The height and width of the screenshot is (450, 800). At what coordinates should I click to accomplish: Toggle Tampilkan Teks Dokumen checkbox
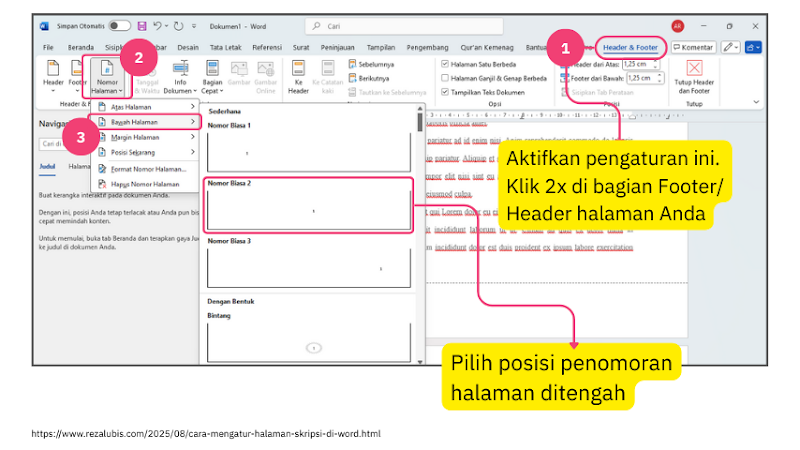[445, 92]
